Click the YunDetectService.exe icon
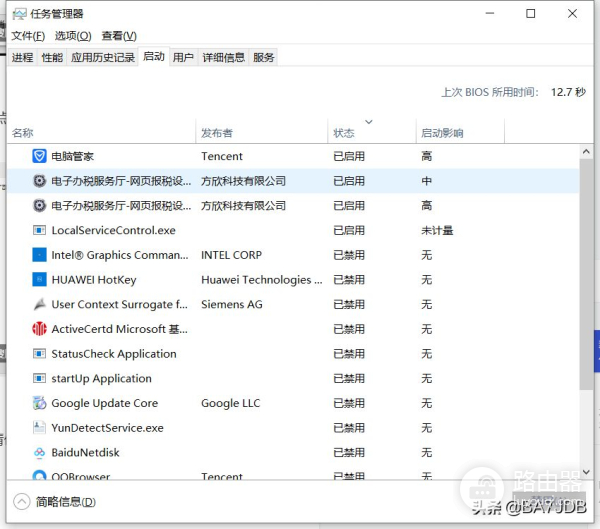 (x=39, y=428)
